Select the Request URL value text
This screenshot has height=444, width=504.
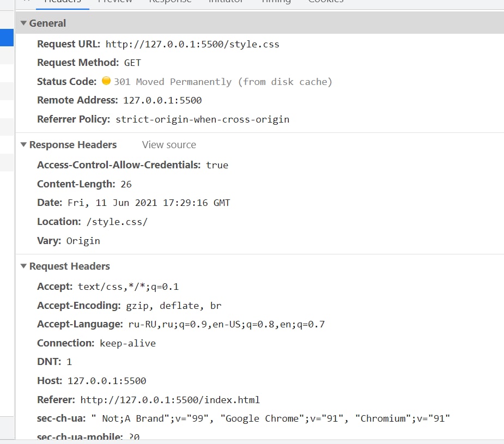click(192, 44)
